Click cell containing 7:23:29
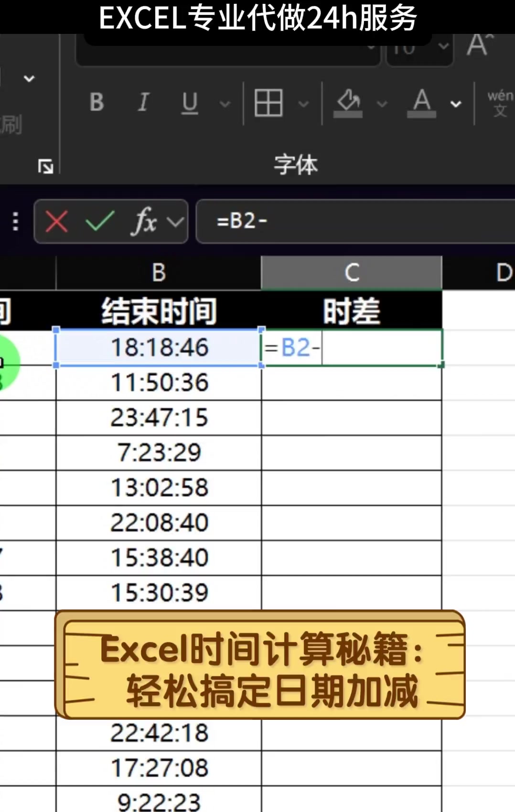 pos(159,453)
